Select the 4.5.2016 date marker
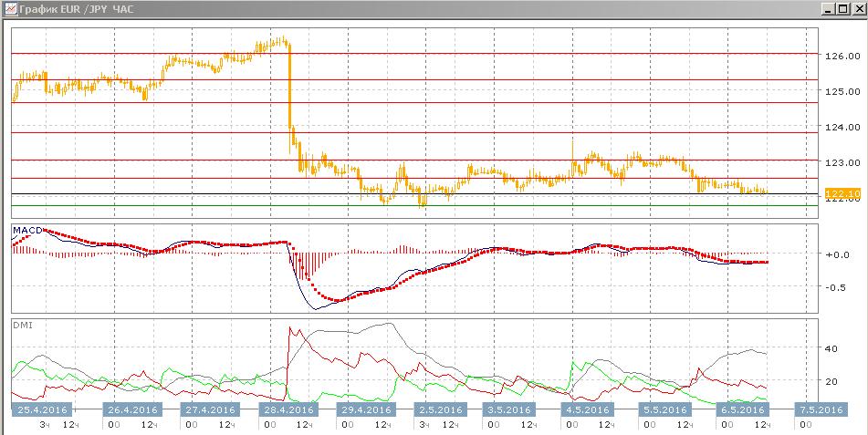Image resolution: width=868 pixels, height=435 pixels. point(588,410)
